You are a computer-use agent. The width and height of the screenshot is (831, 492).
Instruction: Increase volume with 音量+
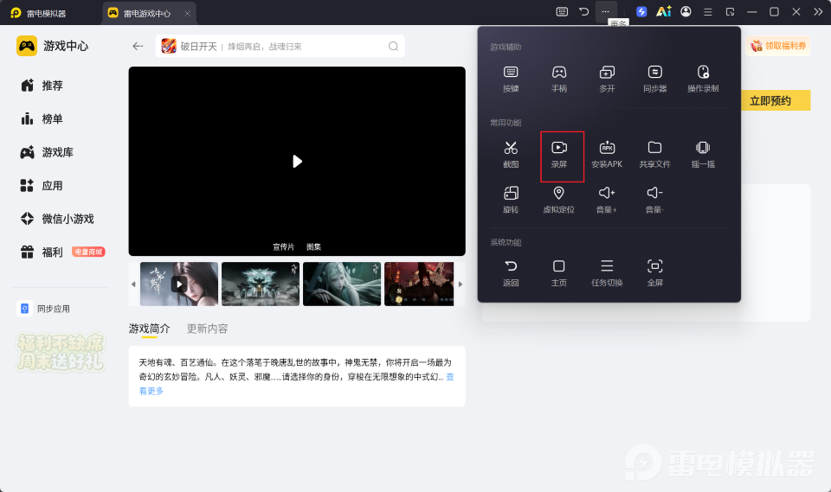pos(607,199)
